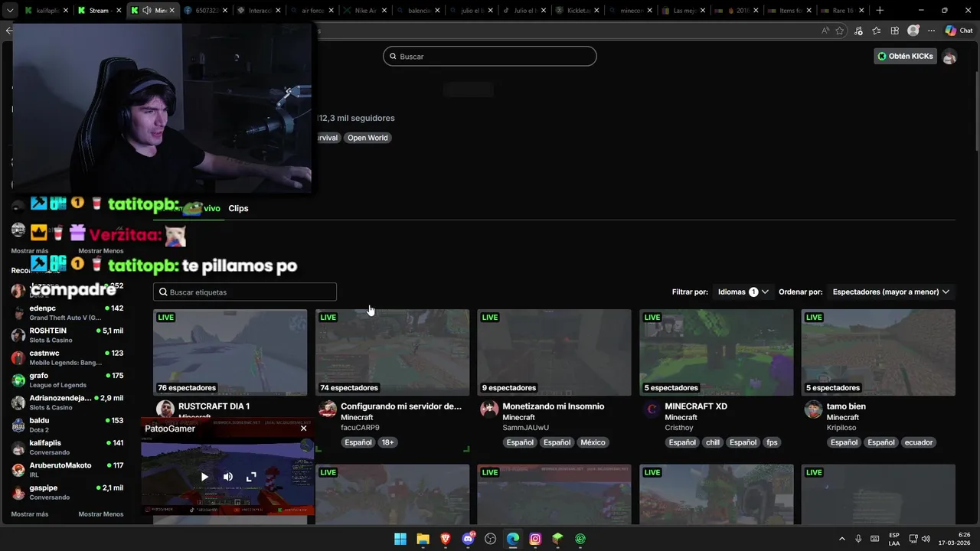Open ROSHTEIN channel in sidebar
980x551 pixels.
tap(67, 335)
